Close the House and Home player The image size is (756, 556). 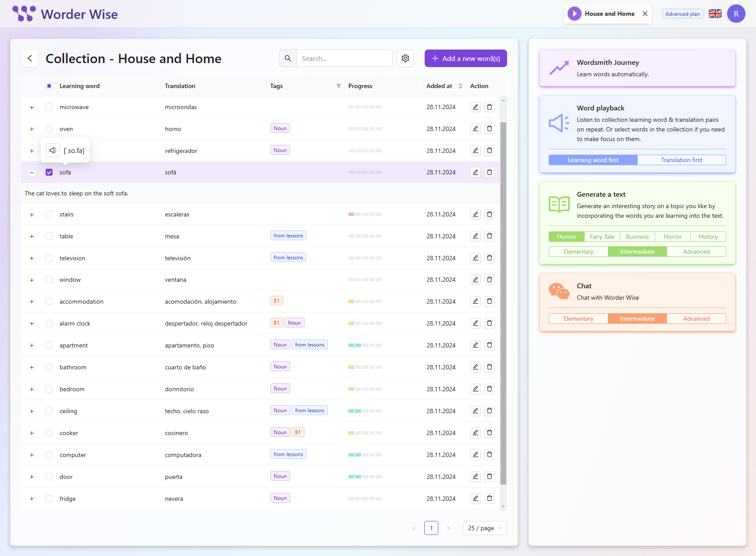coord(645,14)
